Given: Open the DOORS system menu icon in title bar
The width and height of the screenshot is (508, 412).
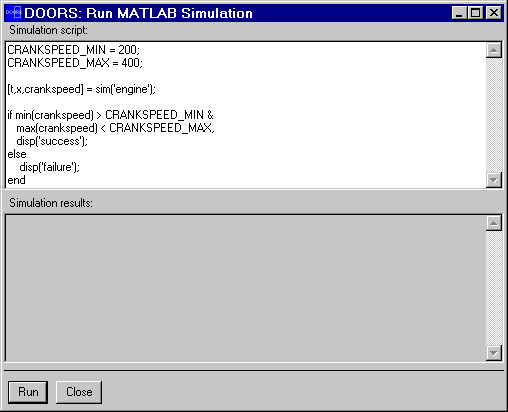Looking at the screenshot, I should point(14,13).
